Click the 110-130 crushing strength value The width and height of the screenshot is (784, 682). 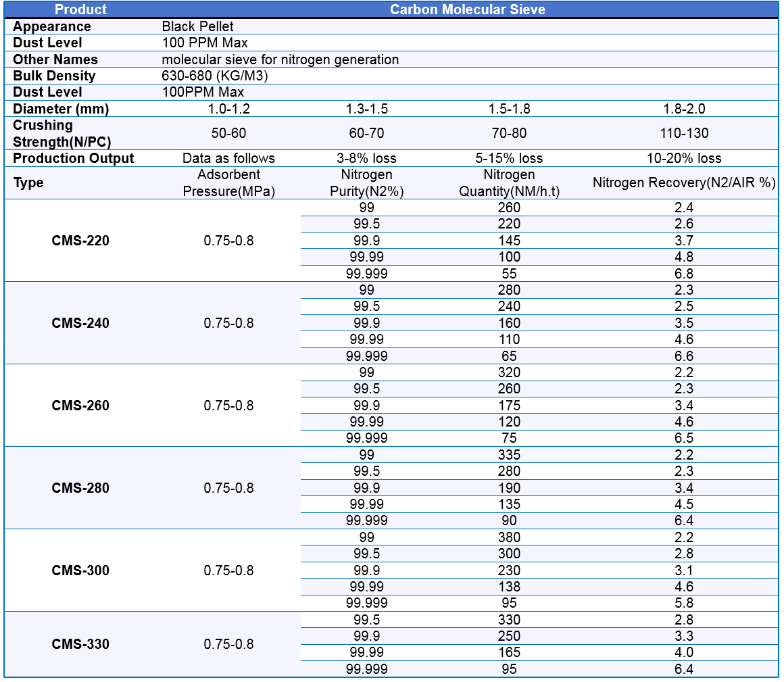pyautogui.click(x=684, y=134)
